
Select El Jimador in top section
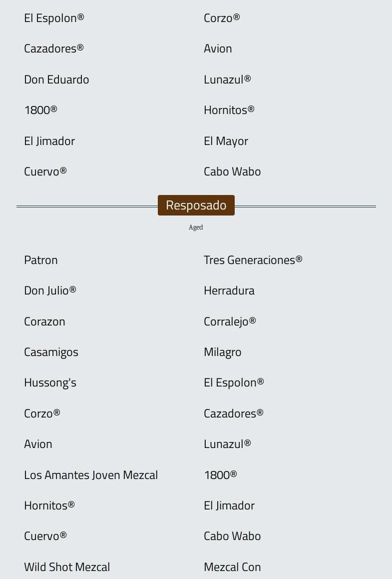click(x=49, y=141)
